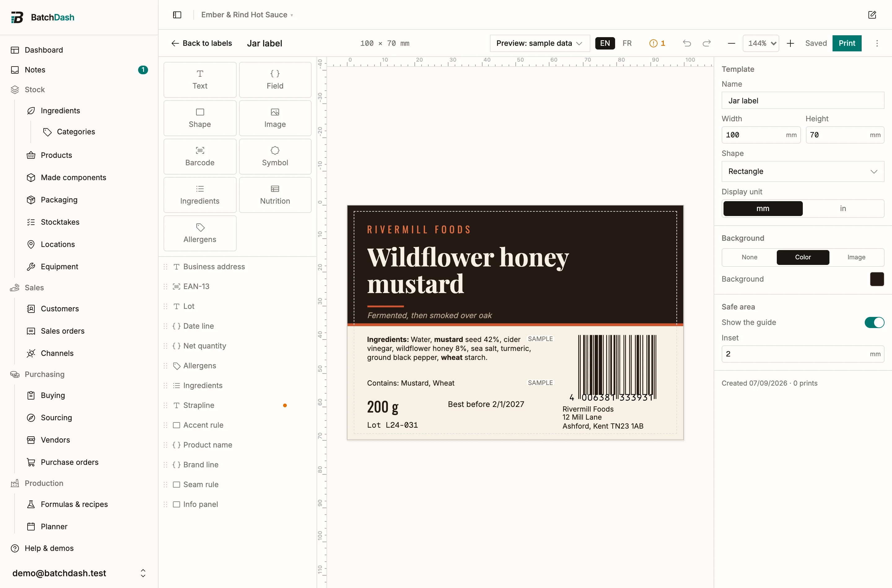Select the EAN-13 layer
Screen dimensions: 892x588
click(237, 287)
